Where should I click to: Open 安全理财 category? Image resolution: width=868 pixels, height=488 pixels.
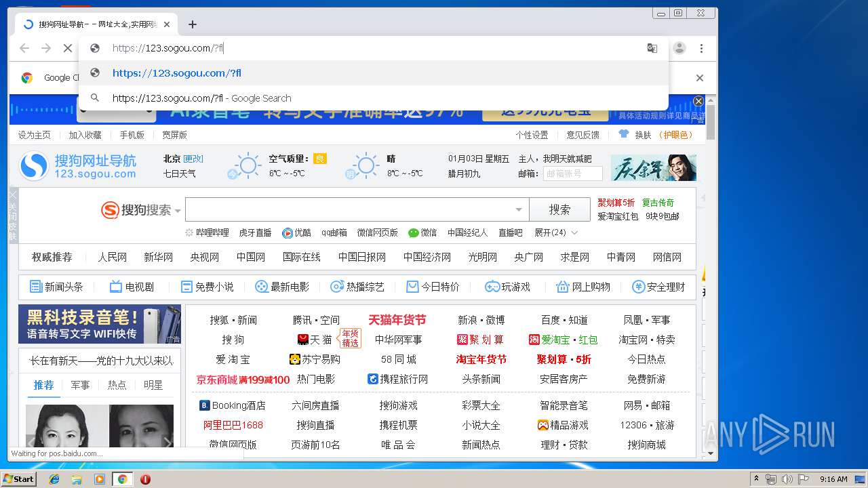pyautogui.click(x=658, y=287)
